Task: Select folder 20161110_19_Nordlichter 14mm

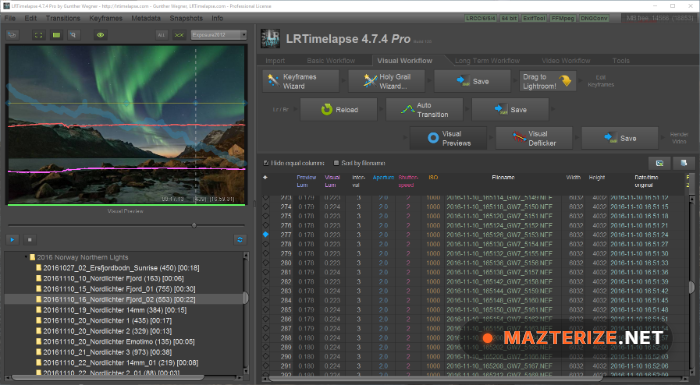Action: point(111,310)
